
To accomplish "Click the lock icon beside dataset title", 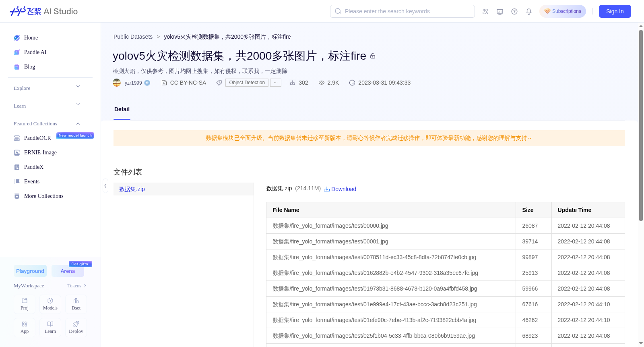I will coord(373,56).
